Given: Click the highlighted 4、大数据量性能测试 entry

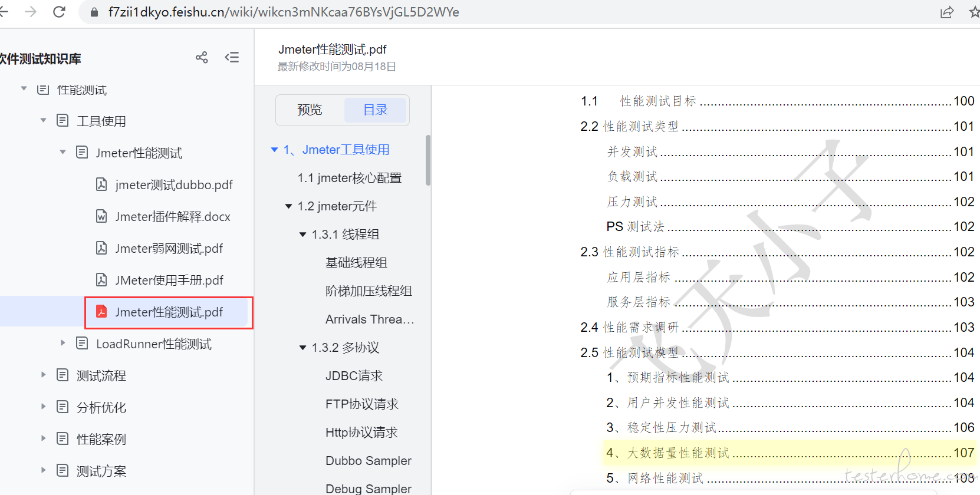Looking at the screenshot, I should [x=790, y=453].
